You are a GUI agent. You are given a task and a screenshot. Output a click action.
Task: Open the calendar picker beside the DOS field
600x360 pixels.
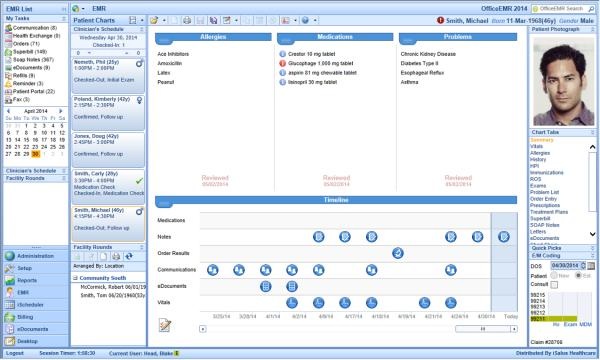click(x=591, y=266)
